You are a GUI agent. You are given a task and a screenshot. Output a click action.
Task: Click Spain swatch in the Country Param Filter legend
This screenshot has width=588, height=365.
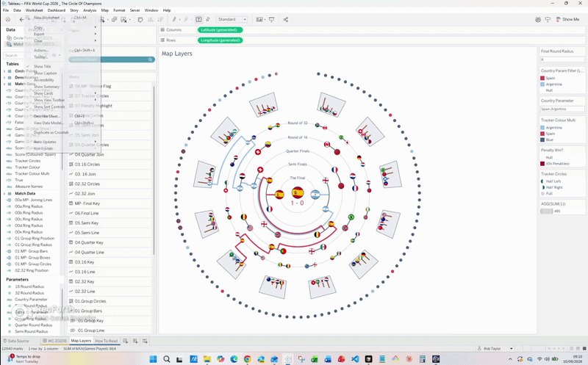(x=542, y=79)
